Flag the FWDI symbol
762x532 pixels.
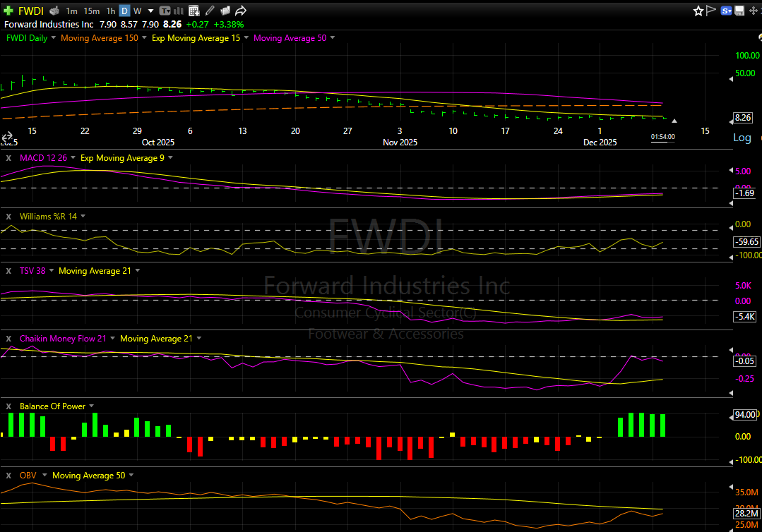coord(711,11)
